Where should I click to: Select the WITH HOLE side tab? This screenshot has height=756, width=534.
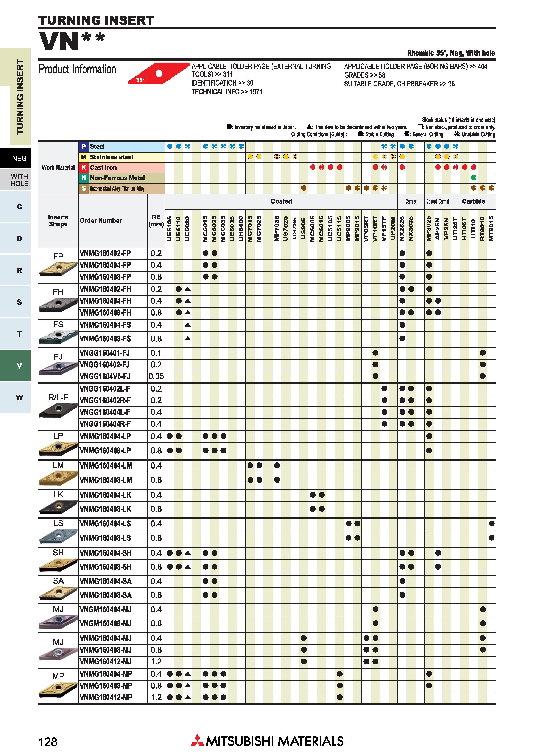[16, 180]
